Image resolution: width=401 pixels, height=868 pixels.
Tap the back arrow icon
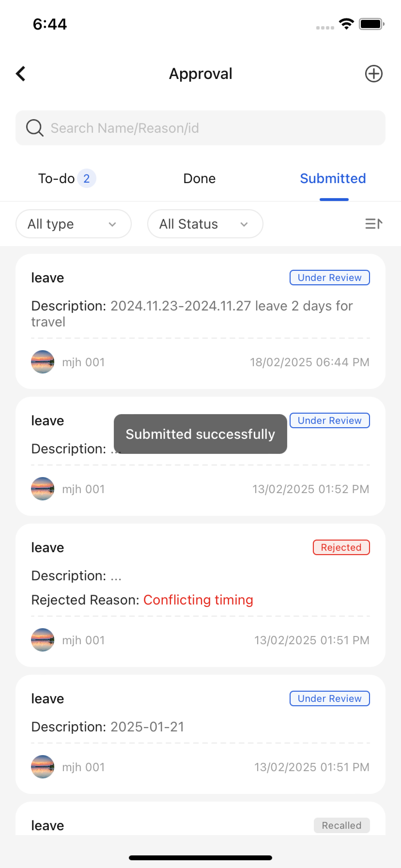coord(21,73)
